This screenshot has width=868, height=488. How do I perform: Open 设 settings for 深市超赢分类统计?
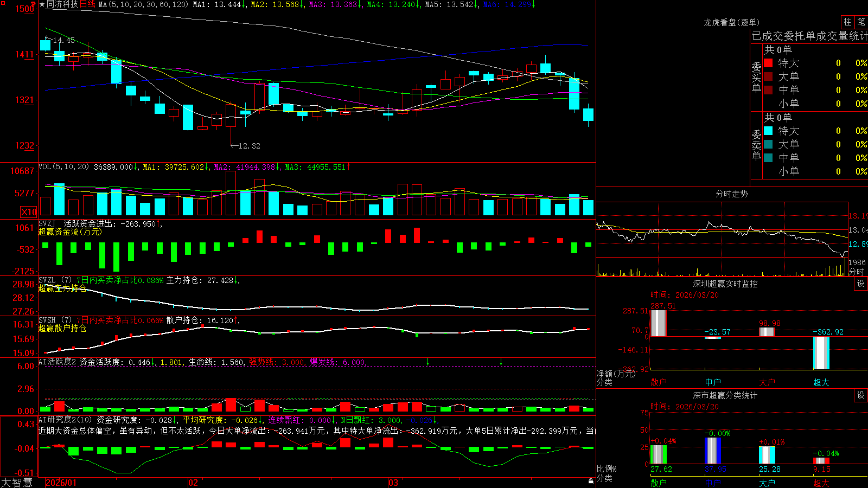click(x=861, y=395)
